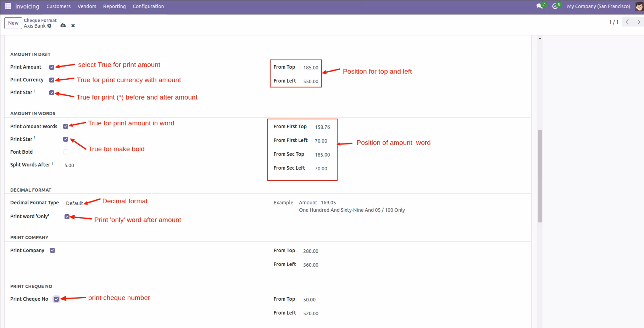The height and width of the screenshot is (328, 644).
Task: Toggle the Print Cheque No checkbox
Action: coord(56,299)
